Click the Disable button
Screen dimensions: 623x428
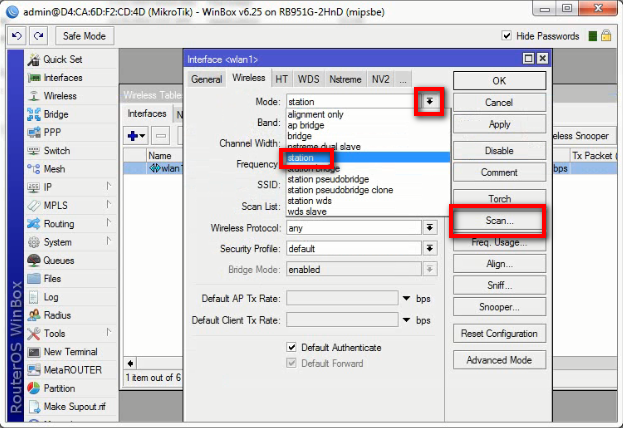pyautogui.click(x=499, y=151)
